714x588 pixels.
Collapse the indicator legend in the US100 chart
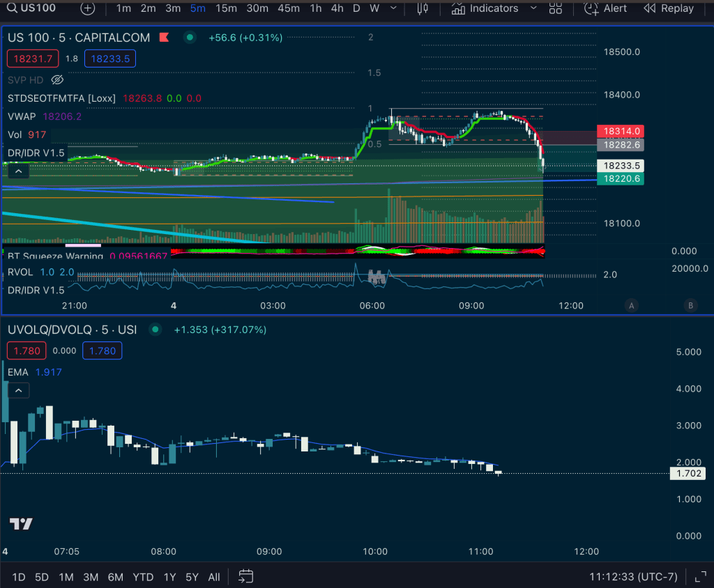19,171
